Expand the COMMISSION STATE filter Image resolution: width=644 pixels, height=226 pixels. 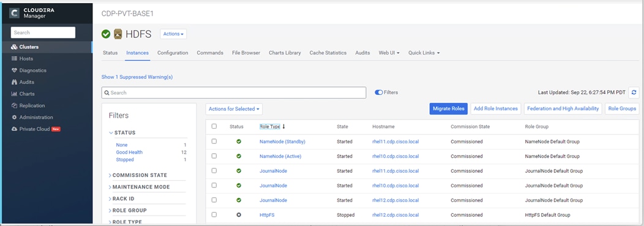138,175
